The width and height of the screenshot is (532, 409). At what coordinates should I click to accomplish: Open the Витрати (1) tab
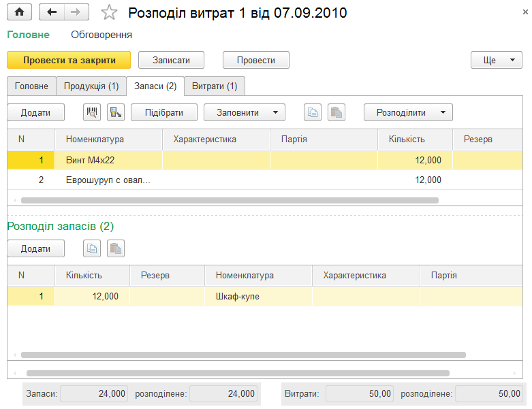[215, 86]
